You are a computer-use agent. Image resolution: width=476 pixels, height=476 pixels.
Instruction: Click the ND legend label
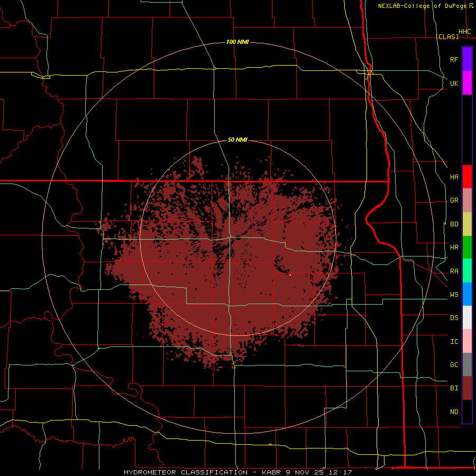[x=454, y=412]
